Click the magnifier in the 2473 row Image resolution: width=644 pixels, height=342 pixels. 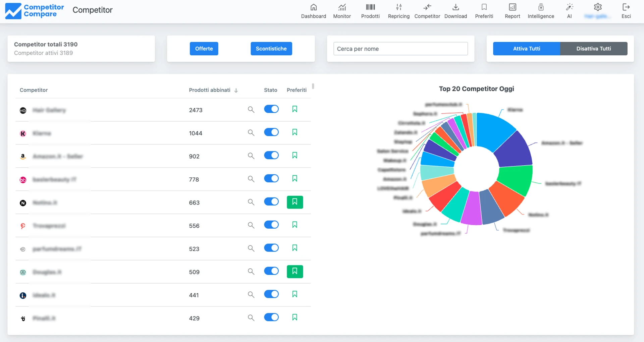[x=251, y=110]
